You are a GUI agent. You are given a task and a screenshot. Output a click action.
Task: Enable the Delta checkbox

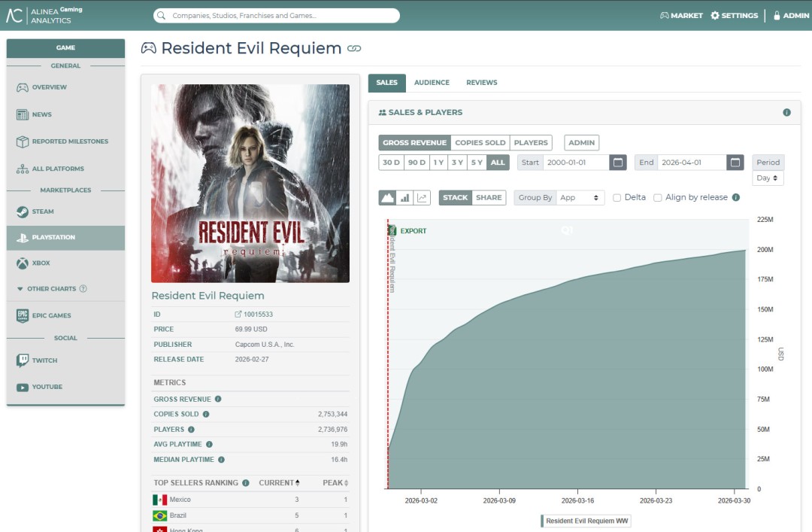pyautogui.click(x=617, y=198)
